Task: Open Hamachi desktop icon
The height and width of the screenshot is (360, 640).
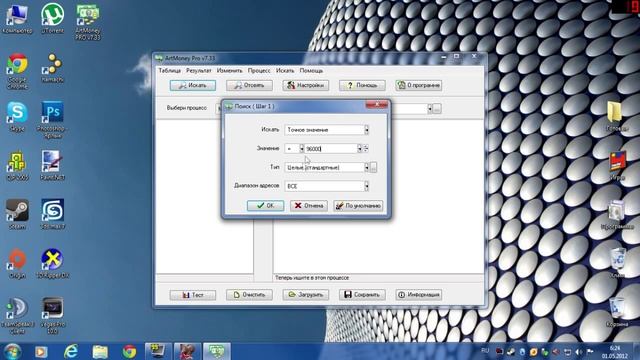Action: tap(52, 67)
